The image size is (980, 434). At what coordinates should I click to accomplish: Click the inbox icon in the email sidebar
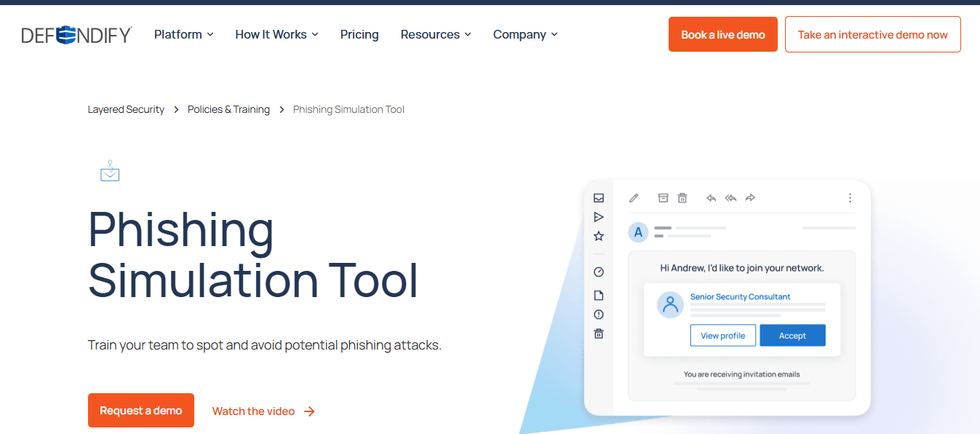599,198
